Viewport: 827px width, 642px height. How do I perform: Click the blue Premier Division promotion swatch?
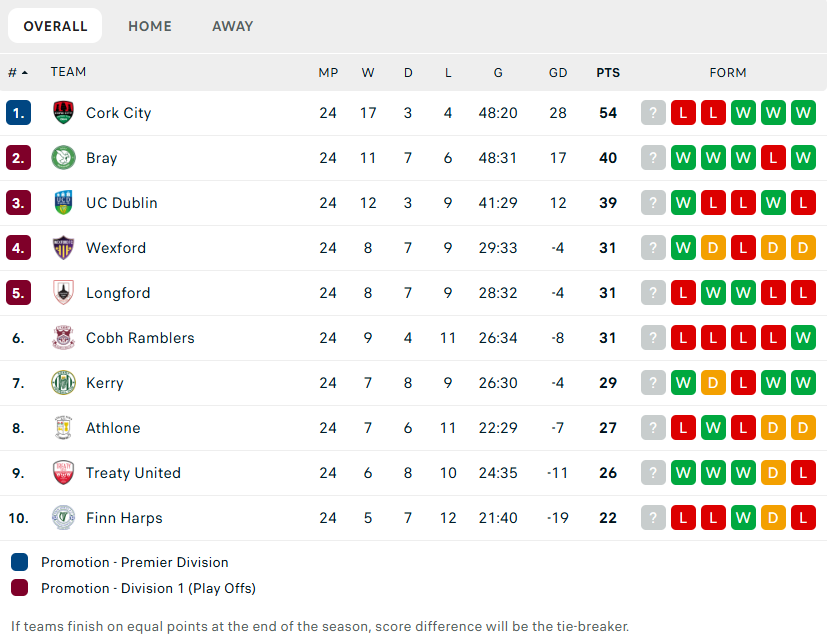click(x=20, y=562)
